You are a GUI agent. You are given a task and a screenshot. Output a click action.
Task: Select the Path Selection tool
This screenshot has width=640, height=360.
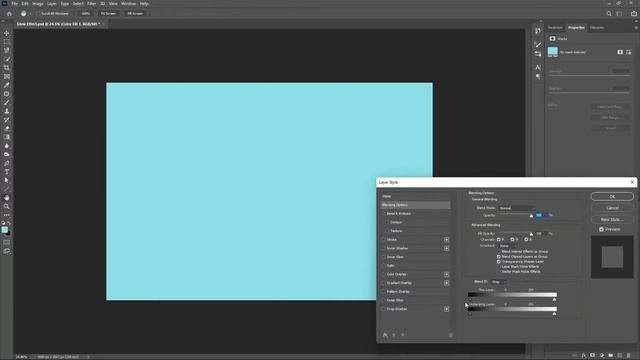[7, 180]
